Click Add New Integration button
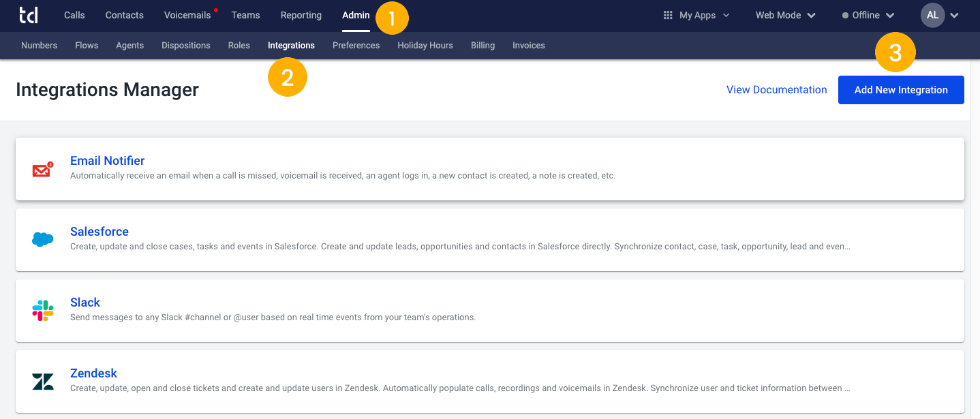Image resolution: width=980 pixels, height=419 pixels. (901, 90)
